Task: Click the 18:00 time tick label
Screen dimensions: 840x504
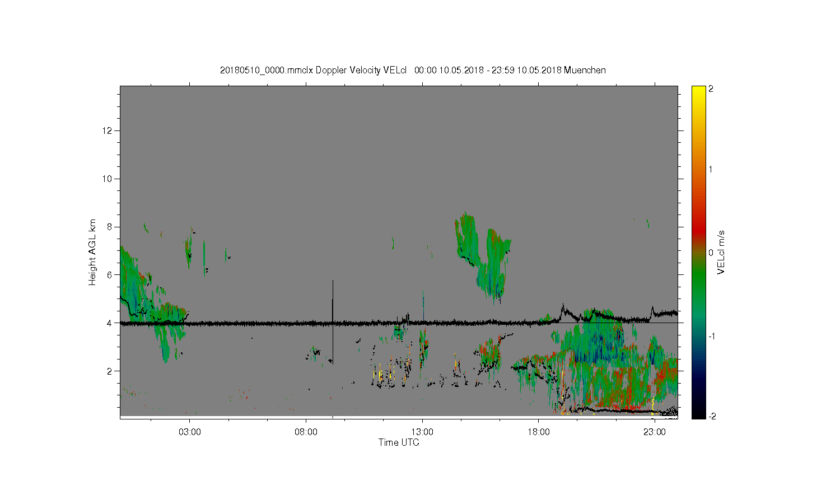Action: (538, 432)
